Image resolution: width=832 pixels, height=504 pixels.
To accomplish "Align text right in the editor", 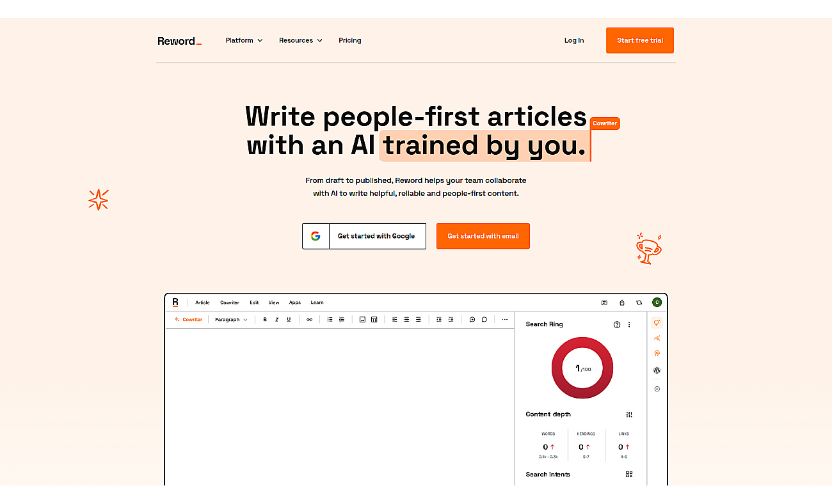I will tap(419, 320).
